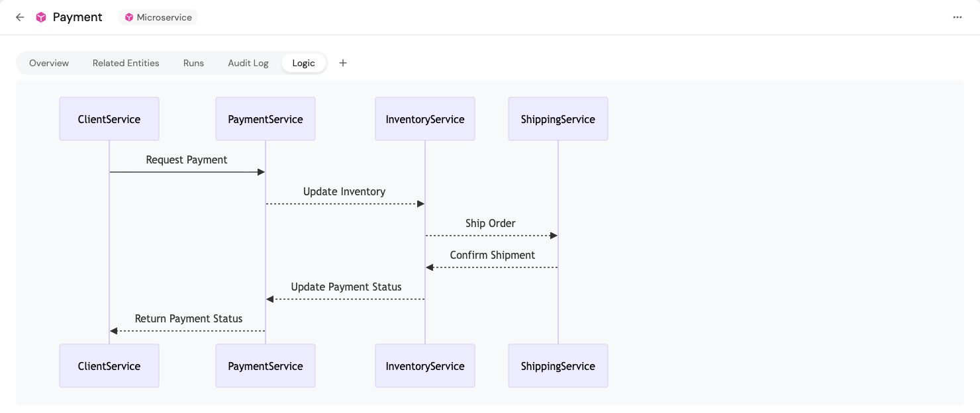The height and width of the screenshot is (413, 980).
Task: Open the Runs tab
Action: pyautogui.click(x=193, y=63)
